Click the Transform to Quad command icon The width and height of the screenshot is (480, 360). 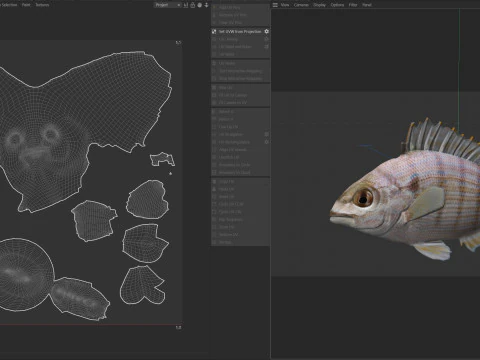[214, 173]
